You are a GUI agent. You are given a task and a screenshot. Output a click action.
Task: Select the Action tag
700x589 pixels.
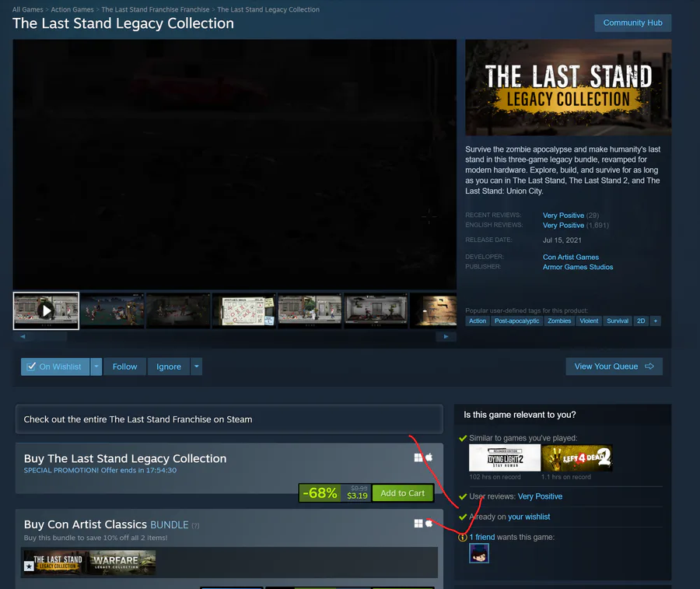click(x=478, y=321)
